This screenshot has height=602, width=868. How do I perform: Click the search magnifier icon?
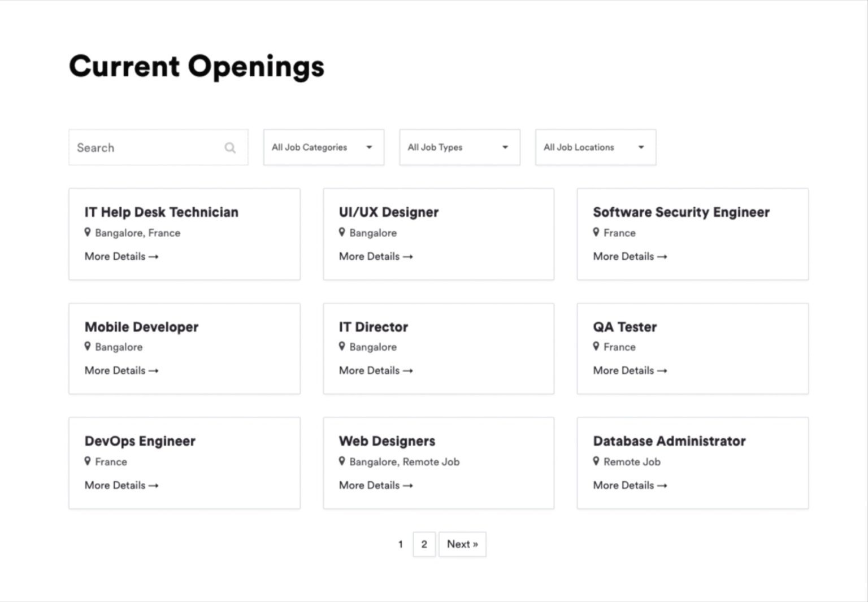coord(230,147)
